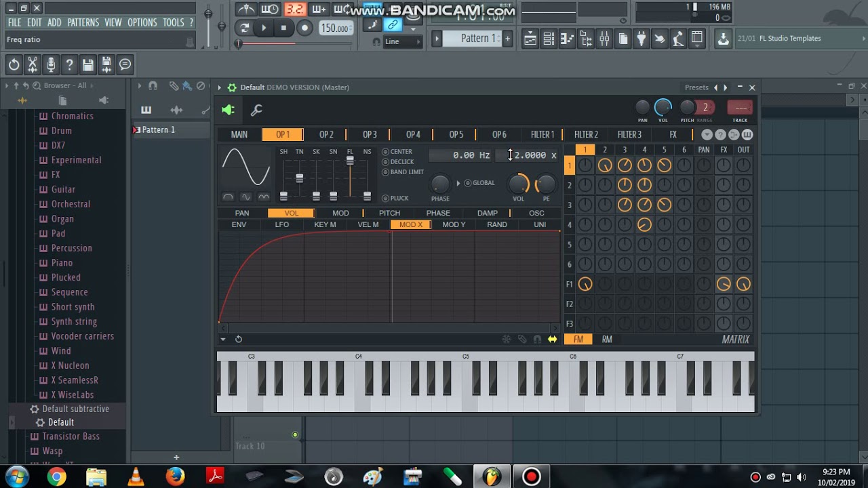
Task: Toggle RM mode in the matrix
Action: point(607,340)
